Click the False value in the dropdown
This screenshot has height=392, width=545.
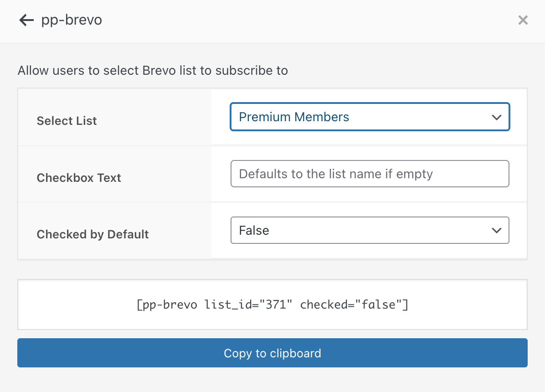[x=254, y=231]
